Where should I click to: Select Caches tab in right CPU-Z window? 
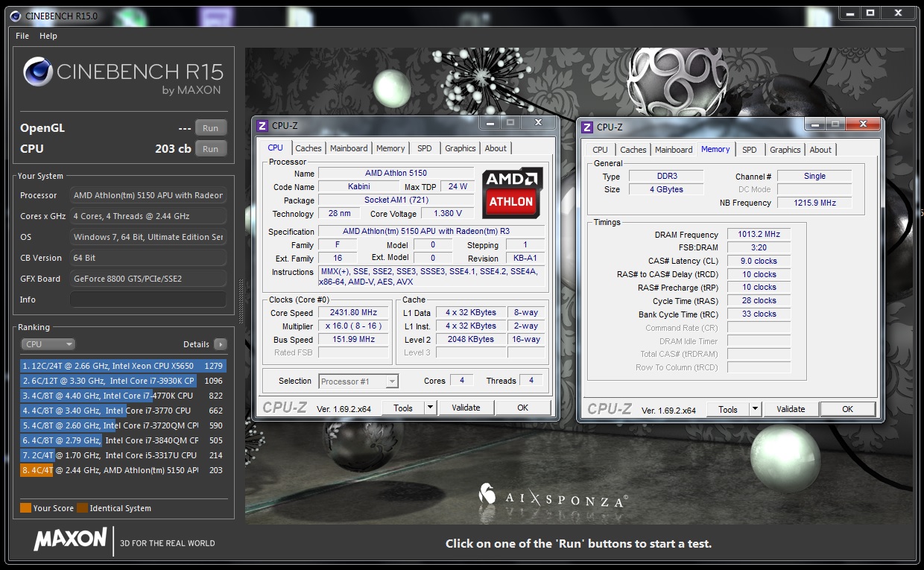(x=633, y=150)
